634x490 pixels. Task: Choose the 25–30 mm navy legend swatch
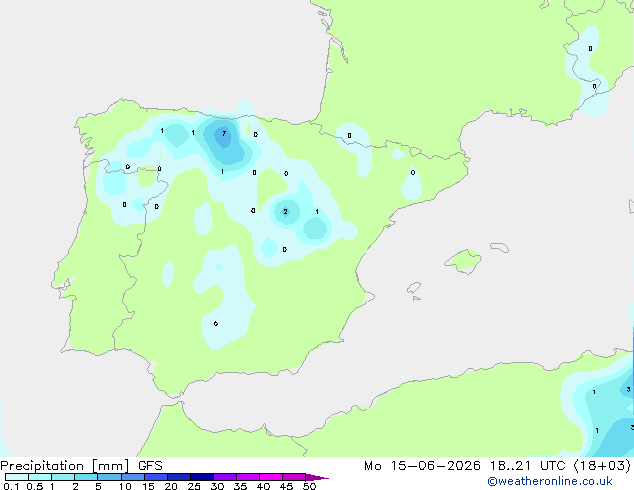click(x=201, y=477)
